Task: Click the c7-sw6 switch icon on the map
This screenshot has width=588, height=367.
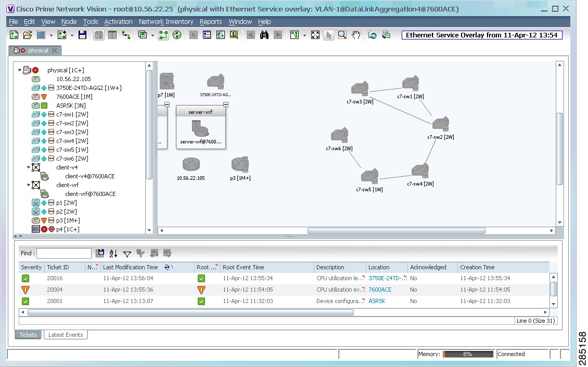Action: 339,136
